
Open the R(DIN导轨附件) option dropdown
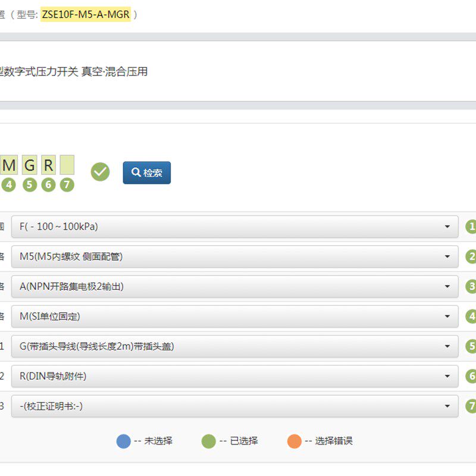pos(234,376)
